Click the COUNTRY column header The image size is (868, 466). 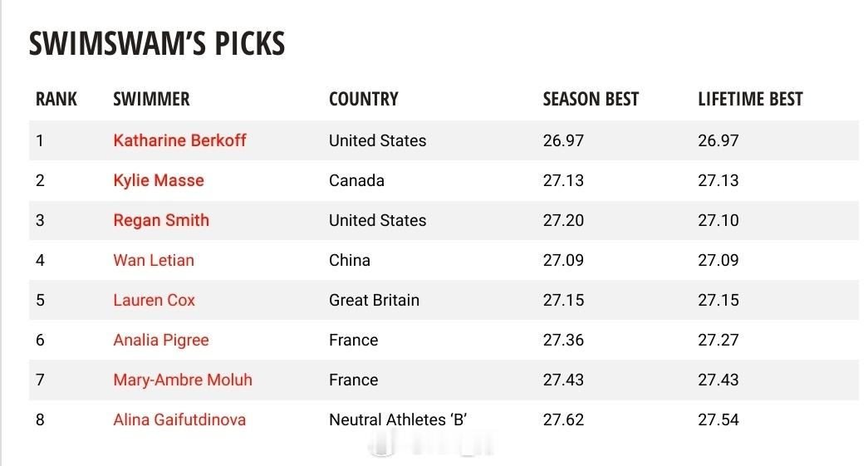[x=363, y=99]
